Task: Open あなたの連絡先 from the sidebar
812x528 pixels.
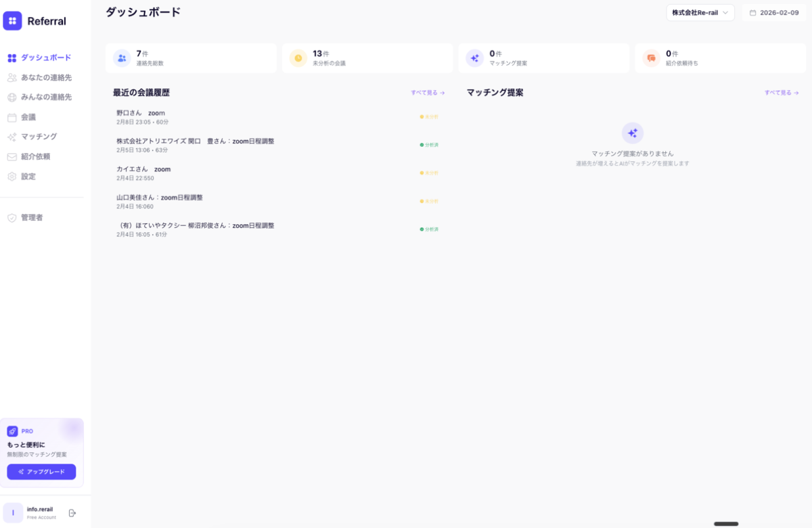Action: (x=45, y=77)
